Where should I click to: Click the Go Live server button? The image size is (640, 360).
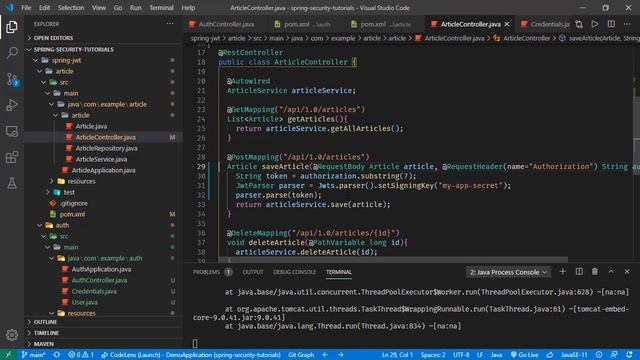tap(524, 355)
